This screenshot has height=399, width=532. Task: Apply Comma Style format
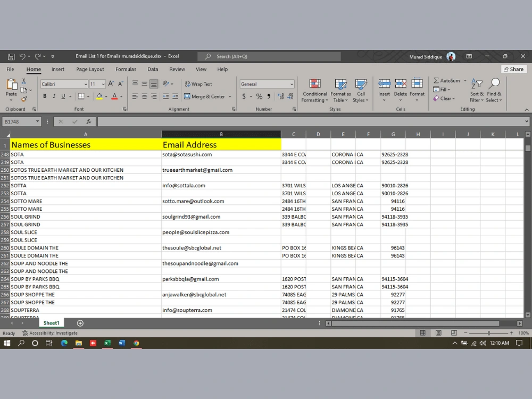pos(269,97)
